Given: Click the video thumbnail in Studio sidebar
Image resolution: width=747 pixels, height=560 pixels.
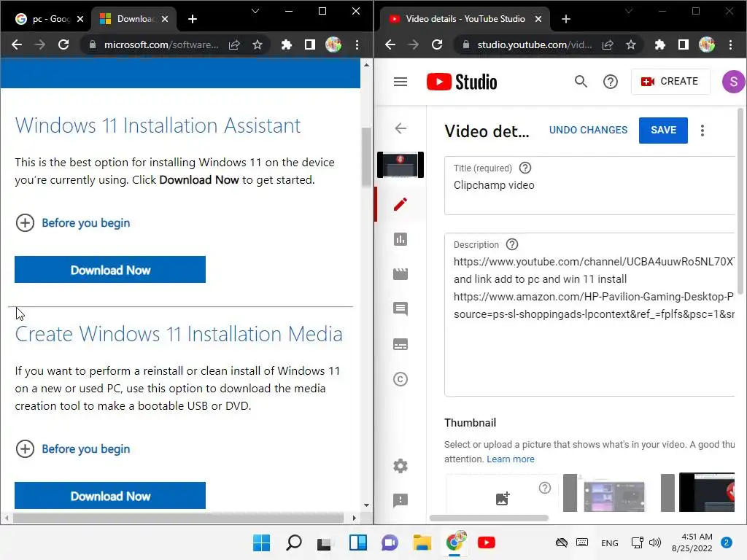Looking at the screenshot, I should click(400, 165).
